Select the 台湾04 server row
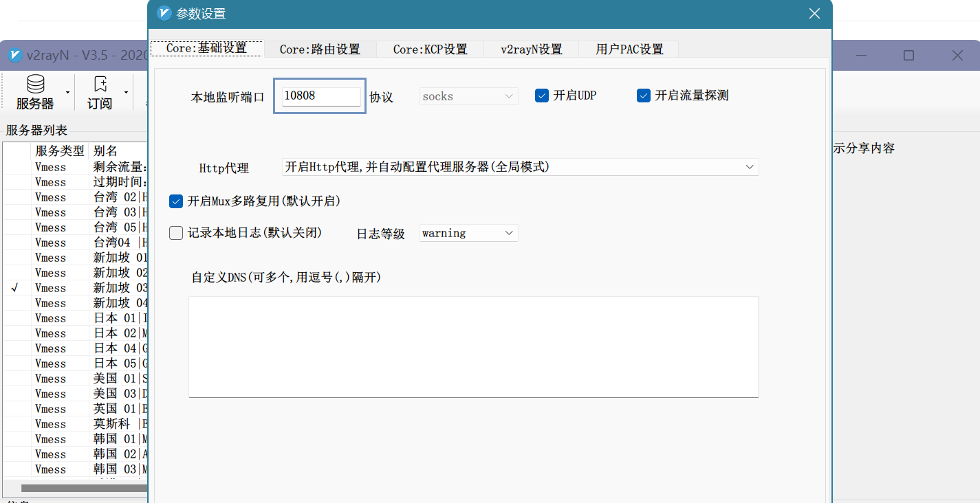 (76, 243)
